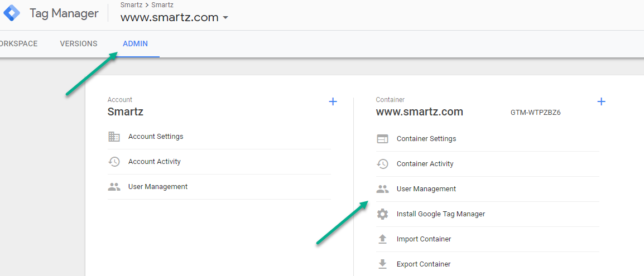This screenshot has width=644, height=276.
Task: Click the Container Activity history icon
Action: coord(382,164)
